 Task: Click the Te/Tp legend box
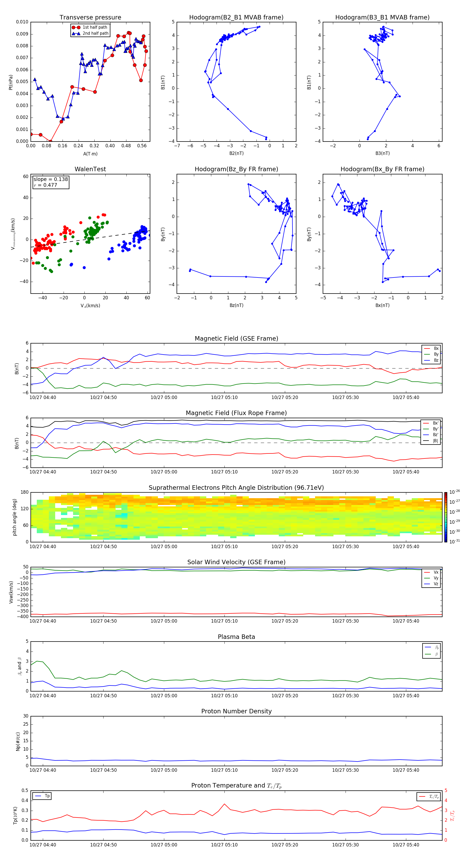pos(429,796)
